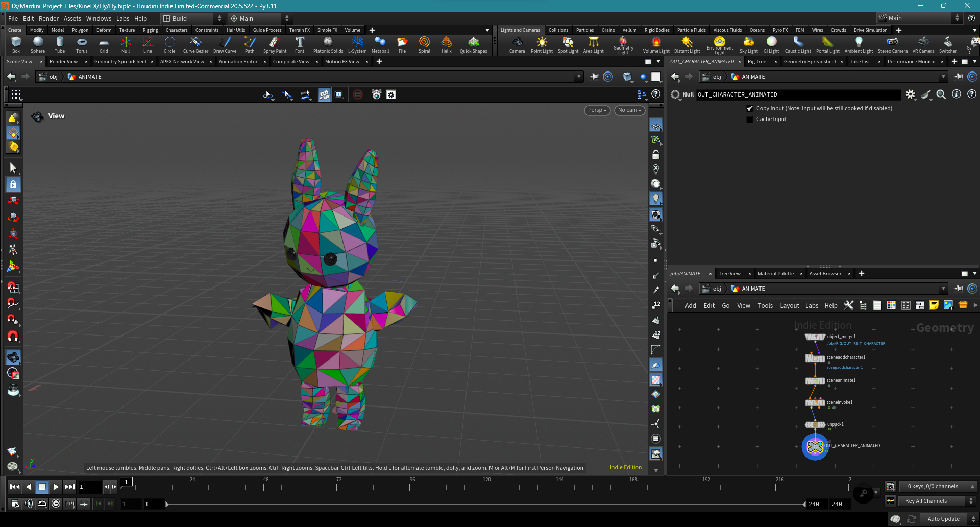This screenshot has height=527, width=980.
Task: Add a Stereo Camera
Action: pyautogui.click(x=893, y=45)
